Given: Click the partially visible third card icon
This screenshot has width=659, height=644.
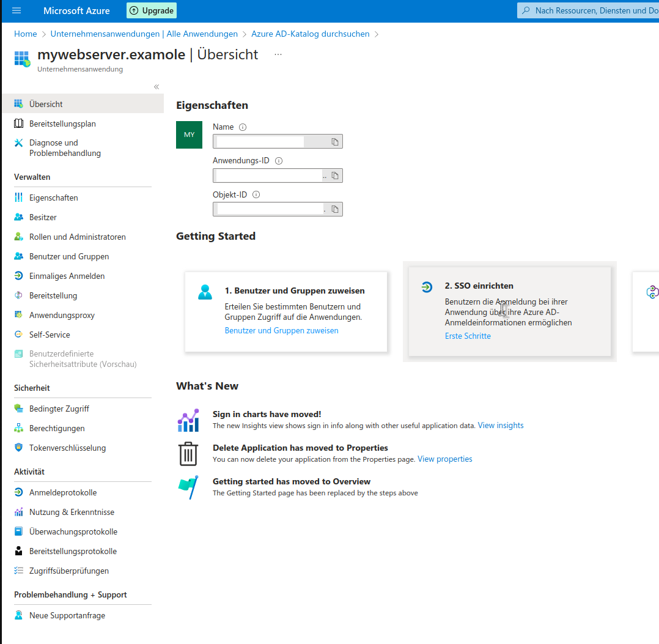Looking at the screenshot, I should pos(652,292).
